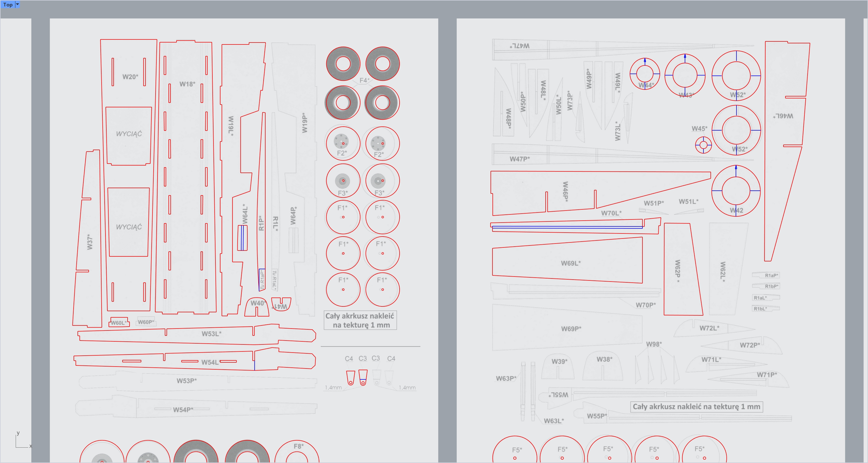Click the W42 ring label

tap(736, 211)
